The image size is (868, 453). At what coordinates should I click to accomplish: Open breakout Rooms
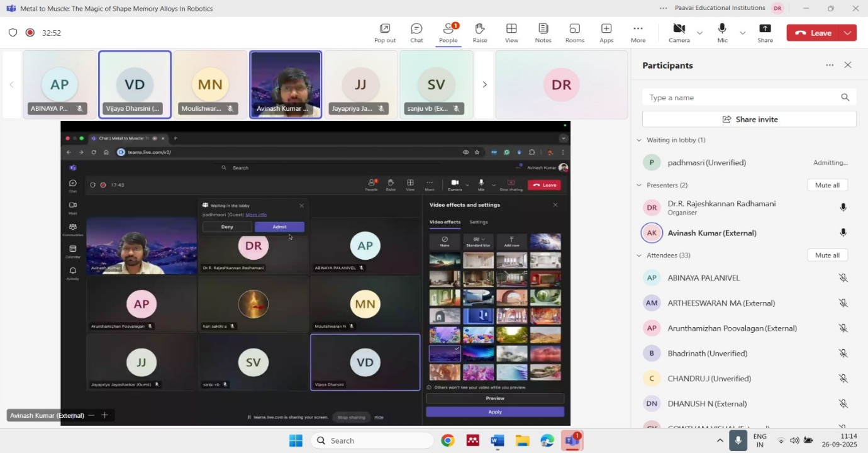click(x=574, y=33)
